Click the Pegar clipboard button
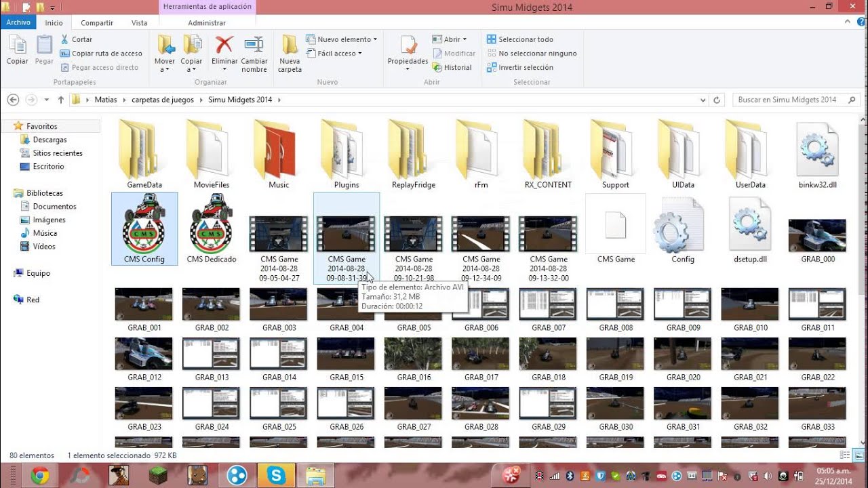Image resolution: width=868 pixels, height=488 pixels. [44, 50]
